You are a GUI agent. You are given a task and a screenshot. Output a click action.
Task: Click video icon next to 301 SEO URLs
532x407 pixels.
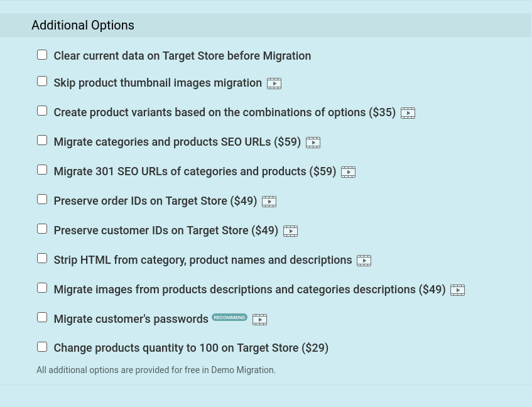[x=348, y=172]
